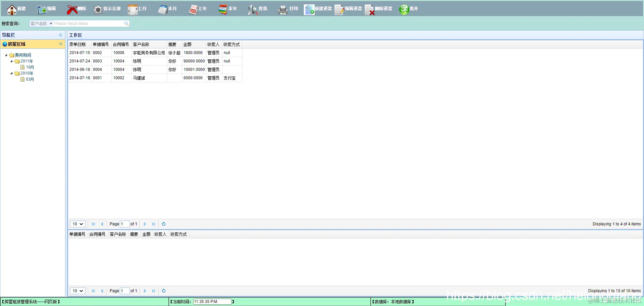
Task: Select the cell dated 2014-07-24
Action: click(80, 61)
